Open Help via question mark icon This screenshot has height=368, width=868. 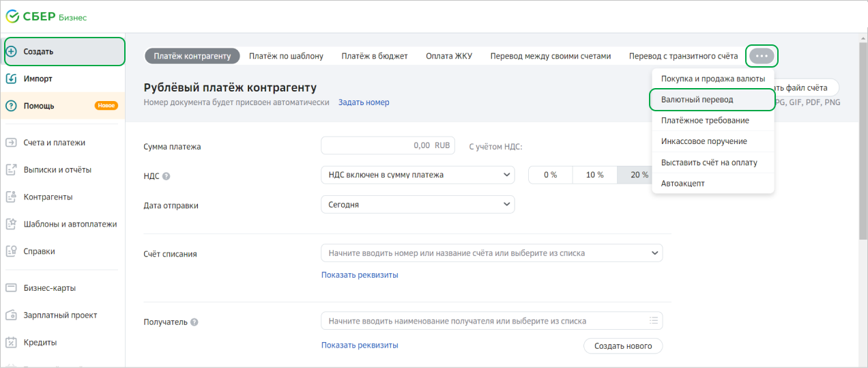click(11, 106)
